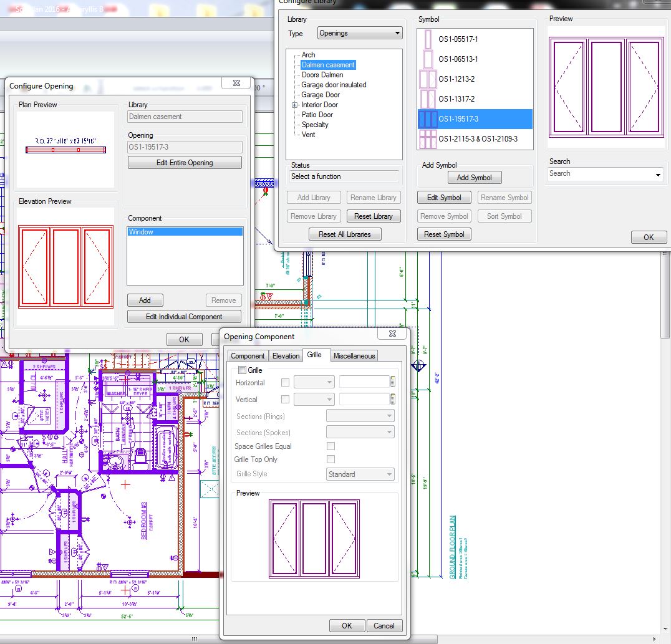Click Add component button
Image resolution: width=671 pixels, height=644 pixels.
point(145,300)
